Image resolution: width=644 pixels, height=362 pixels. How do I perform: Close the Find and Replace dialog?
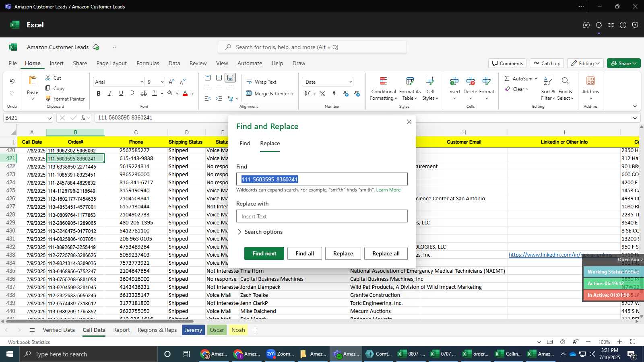coord(409,121)
